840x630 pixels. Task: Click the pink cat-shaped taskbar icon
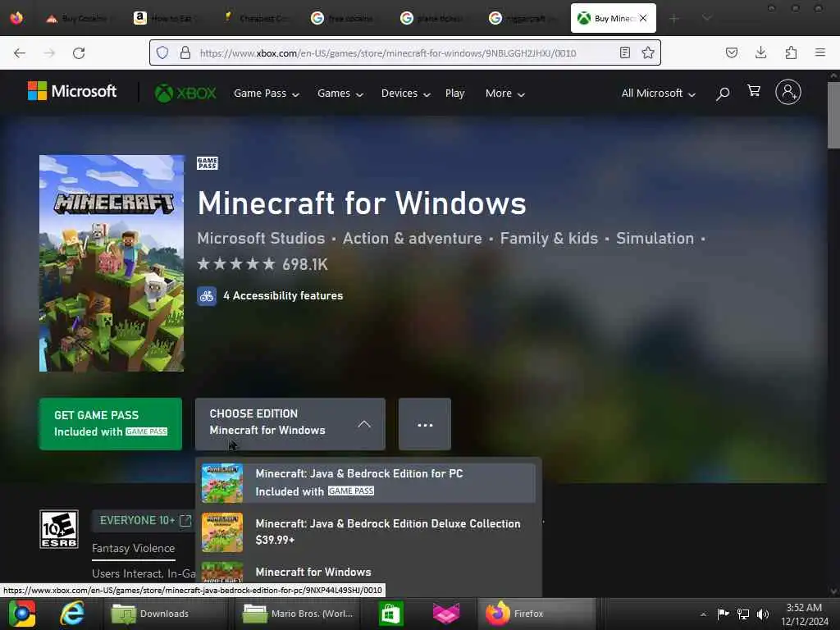(446, 614)
